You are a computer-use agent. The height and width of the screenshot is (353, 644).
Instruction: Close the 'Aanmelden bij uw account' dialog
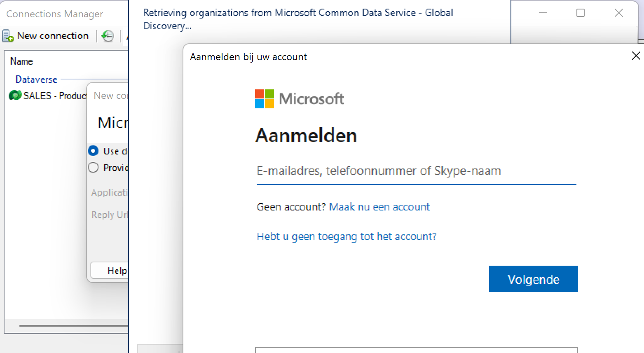click(x=636, y=55)
